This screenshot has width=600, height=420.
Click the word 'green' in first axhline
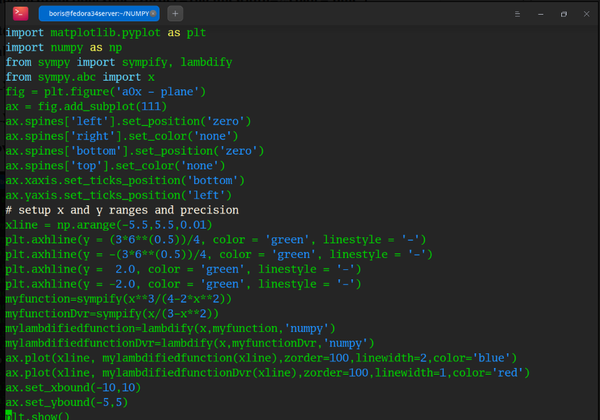(x=287, y=240)
